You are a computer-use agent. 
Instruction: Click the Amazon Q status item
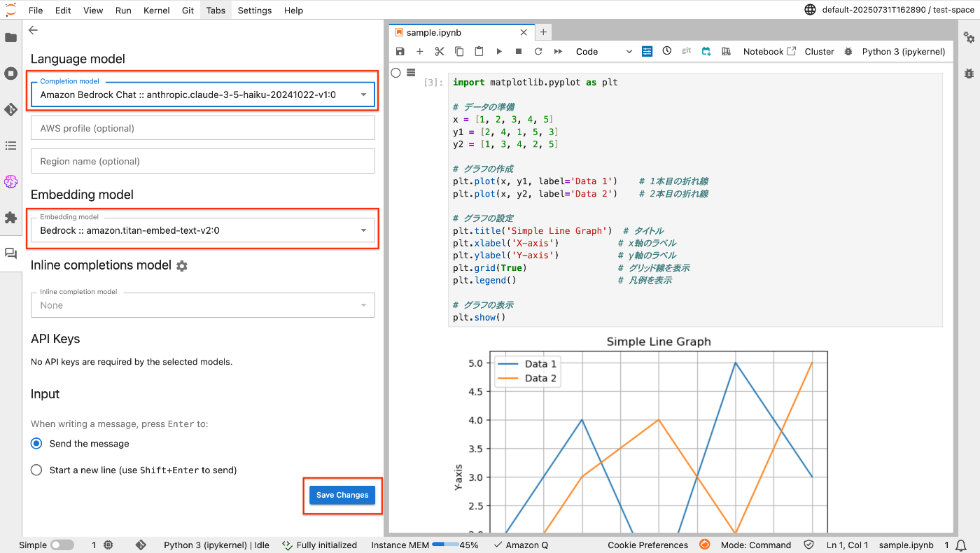pyautogui.click(x=521, y=545)
